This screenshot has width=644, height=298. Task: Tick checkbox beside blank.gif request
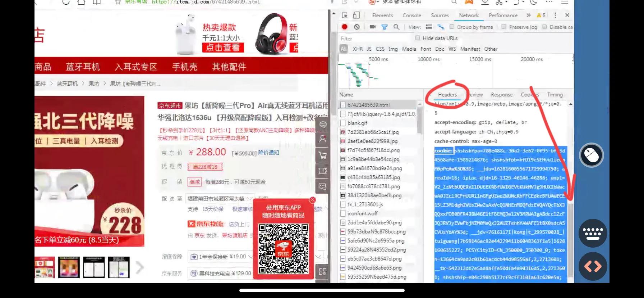[343, 123]
